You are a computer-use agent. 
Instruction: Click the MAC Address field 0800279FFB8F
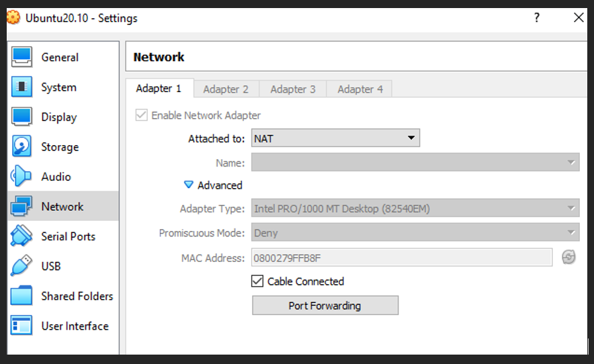click(402, 258)
